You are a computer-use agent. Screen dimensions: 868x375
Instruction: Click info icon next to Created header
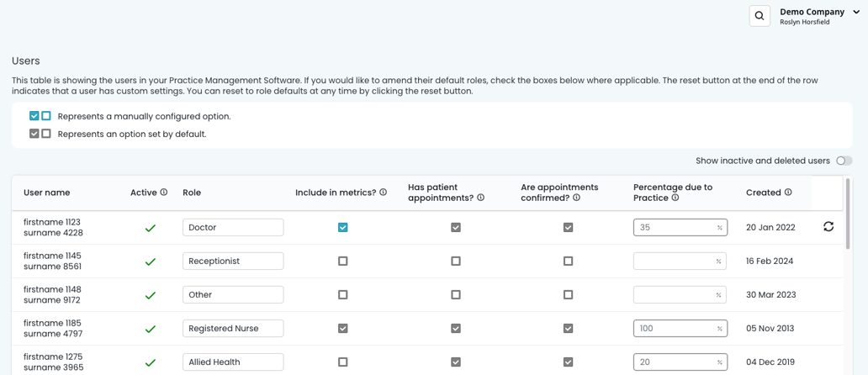click(788, 193)
